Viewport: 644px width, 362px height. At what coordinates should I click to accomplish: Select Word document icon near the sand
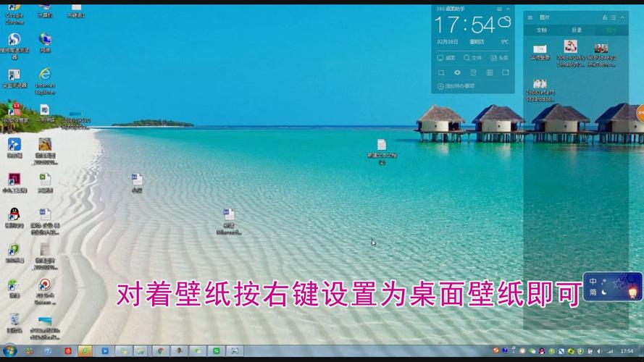[137, 182]
